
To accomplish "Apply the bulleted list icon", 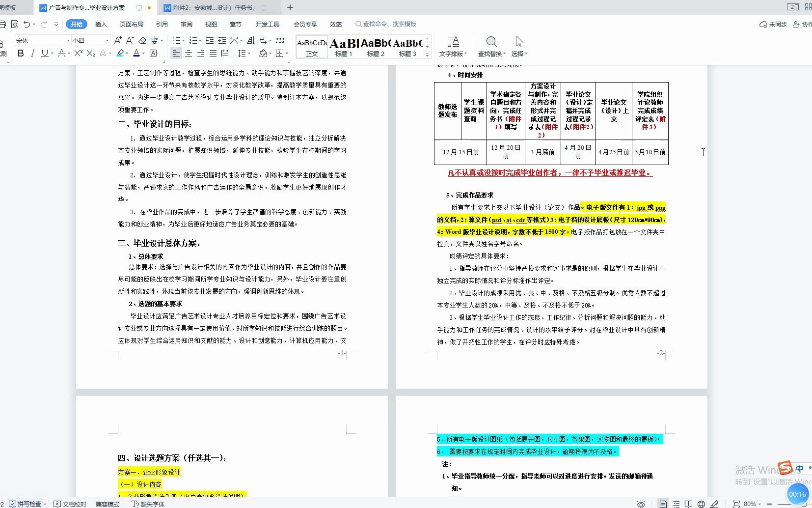I will [x=177, y=40].
